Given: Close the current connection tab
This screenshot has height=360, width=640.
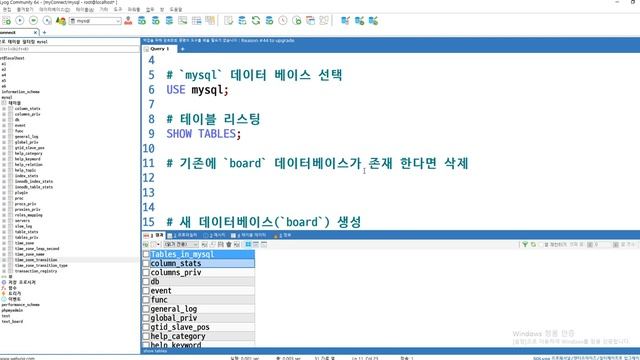Looking at the screenshot, I should tap(36, 32).
